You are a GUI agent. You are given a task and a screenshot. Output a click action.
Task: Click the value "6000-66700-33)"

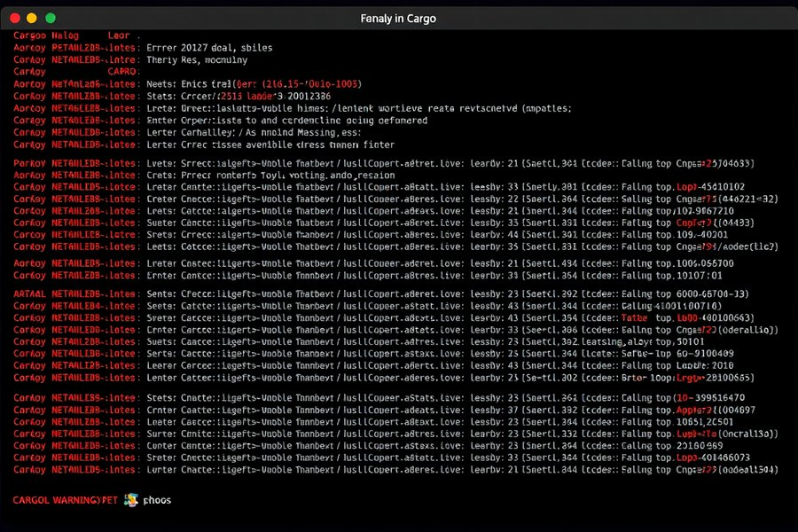click(713, 294)
